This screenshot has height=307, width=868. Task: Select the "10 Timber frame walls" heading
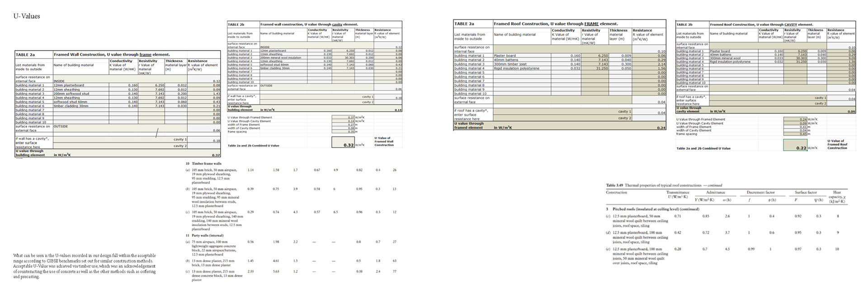point(203,164)
